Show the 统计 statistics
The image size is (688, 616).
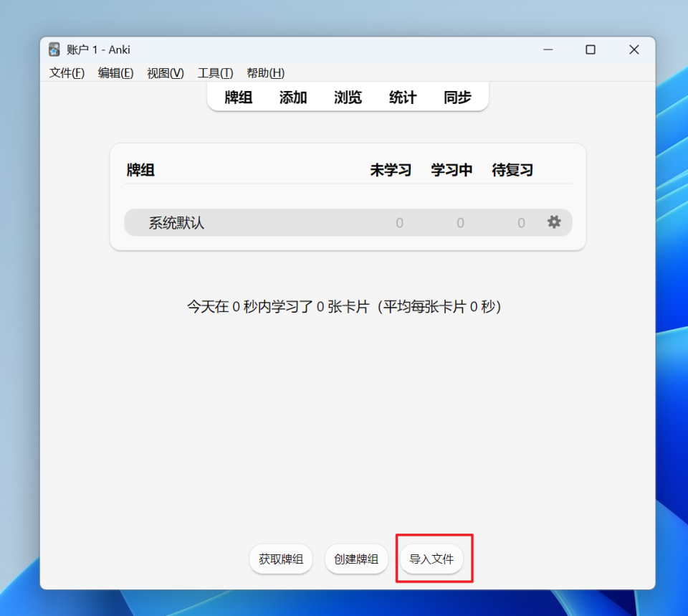click(402, 97)
